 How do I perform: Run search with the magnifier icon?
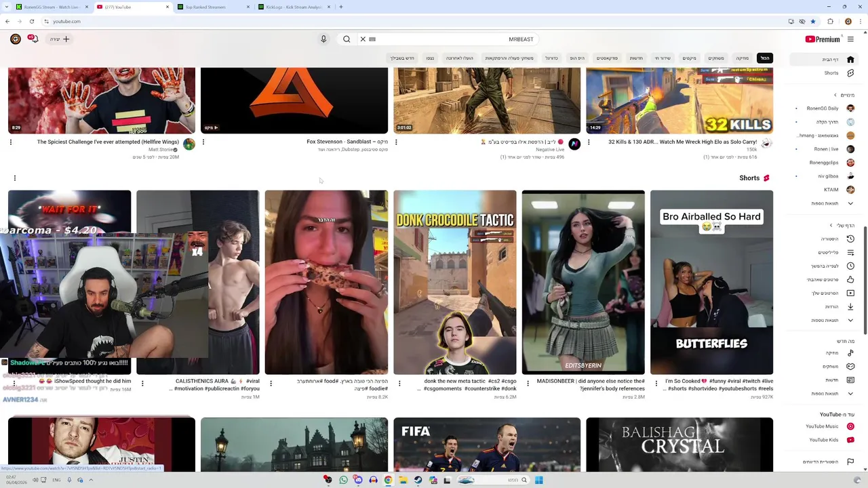tap(347, 39)
